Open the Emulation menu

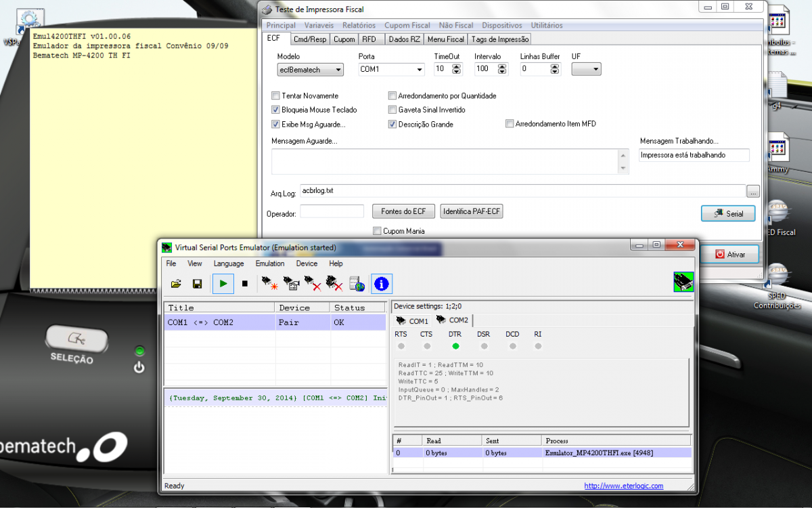pos(270,263)
